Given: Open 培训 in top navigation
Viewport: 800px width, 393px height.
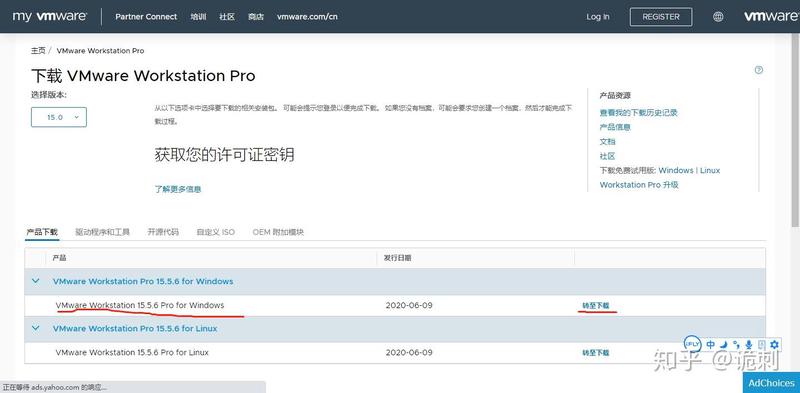Looking at the screenshot, I should point(198,16).
